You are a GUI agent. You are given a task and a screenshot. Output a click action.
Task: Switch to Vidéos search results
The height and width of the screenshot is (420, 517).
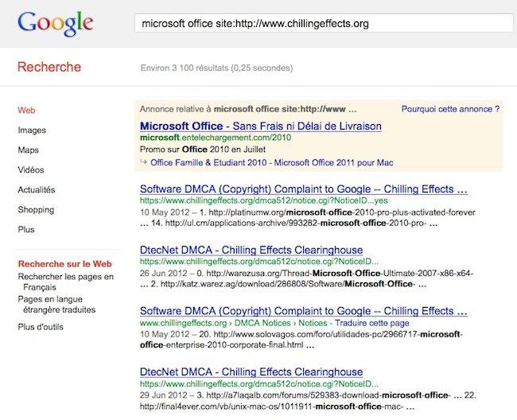(31, 169)
